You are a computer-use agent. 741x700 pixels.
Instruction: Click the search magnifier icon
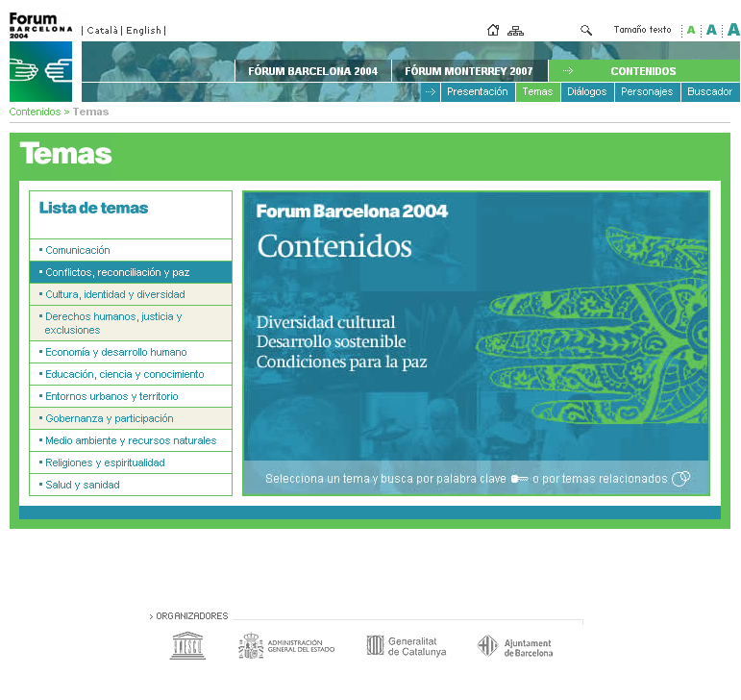coord(586,30)
